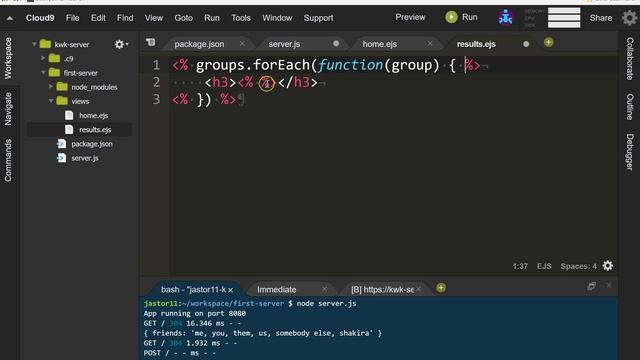Click the green Run play icon
Viewport: 640px width, 360px height.
[451, 17]
